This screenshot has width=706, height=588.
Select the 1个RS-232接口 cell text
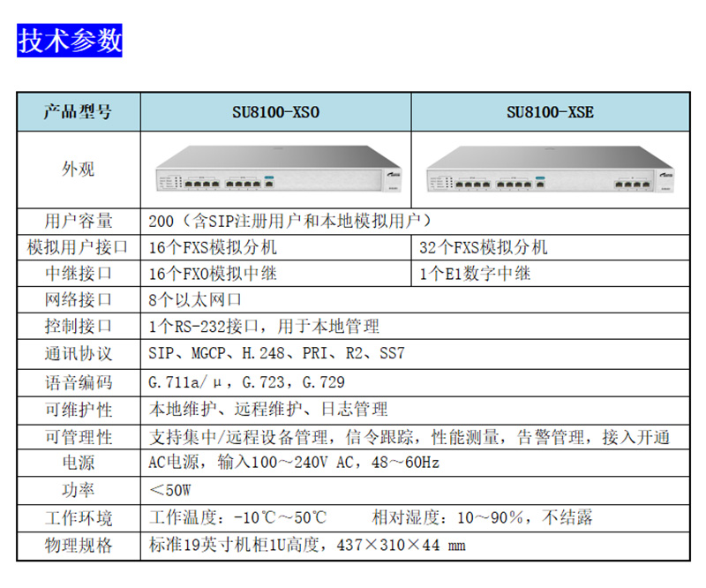tap(264, 326)
